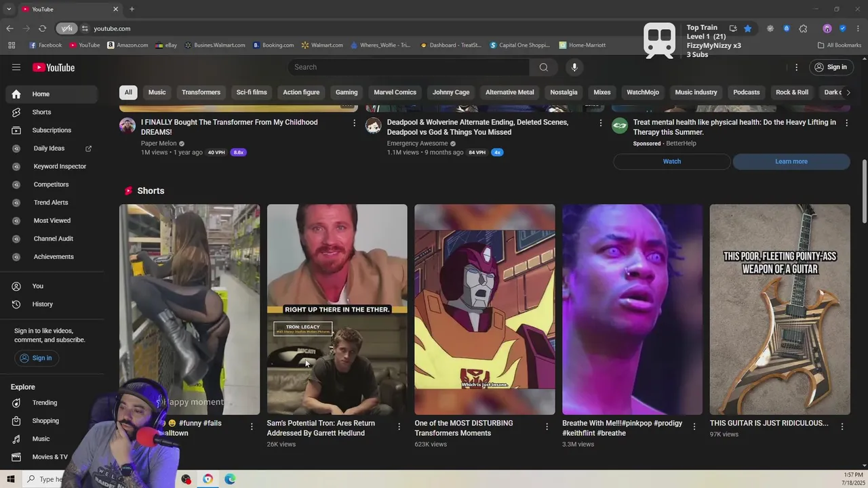
Task: Click the header Sign in button
Action: [x=831, y=67]
